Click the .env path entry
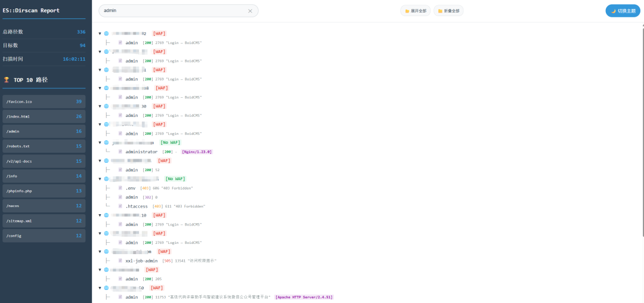Image resolution: width=644 pixels, height=303 pixels. [x=131, y=188]
